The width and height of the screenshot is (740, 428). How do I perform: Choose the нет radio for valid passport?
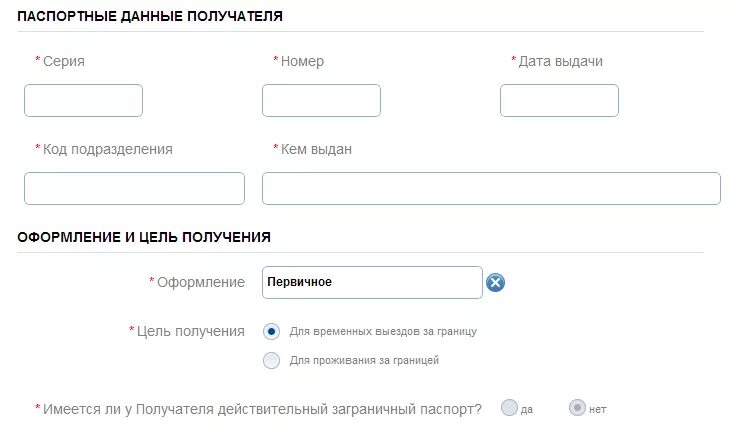[x=577, y=408]
